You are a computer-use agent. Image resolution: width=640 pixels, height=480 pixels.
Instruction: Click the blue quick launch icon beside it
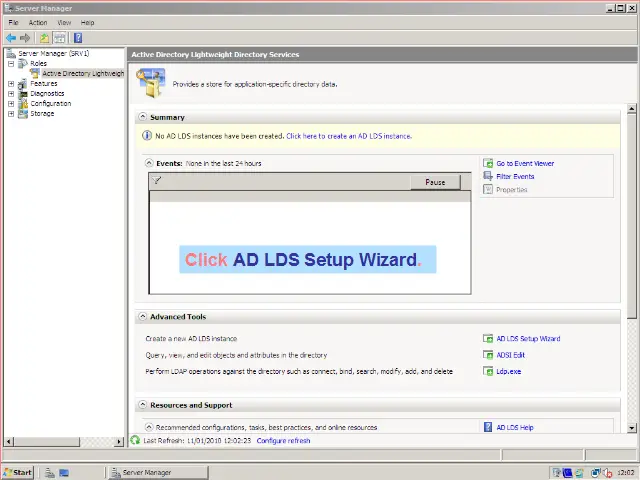pos(64,472)
